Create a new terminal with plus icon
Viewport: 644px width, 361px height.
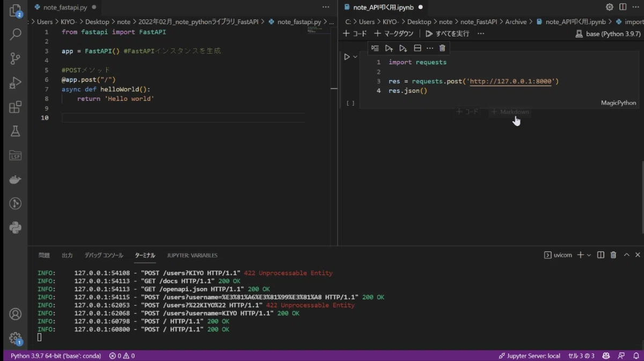point(580,255)
